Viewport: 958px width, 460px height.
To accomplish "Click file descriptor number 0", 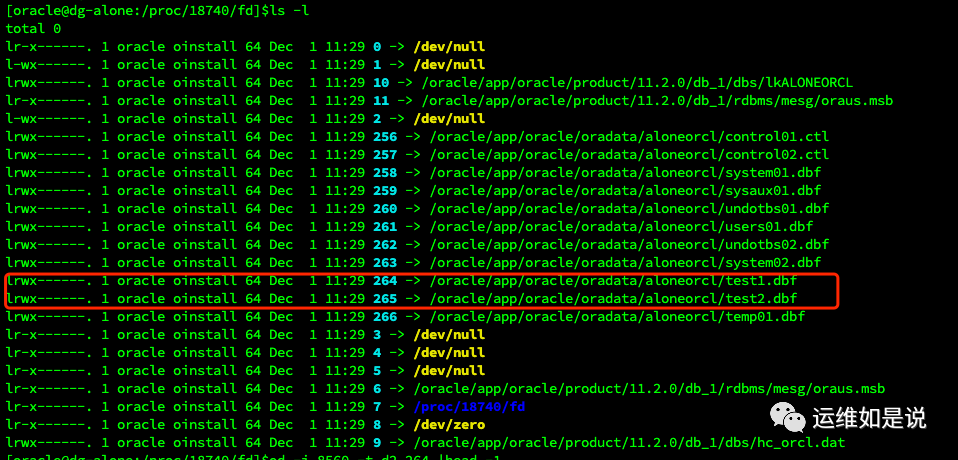I will coord(377,46).
